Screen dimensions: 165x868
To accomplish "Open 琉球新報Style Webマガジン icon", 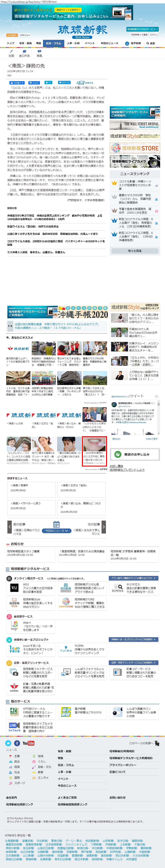I will coord(14,603).
